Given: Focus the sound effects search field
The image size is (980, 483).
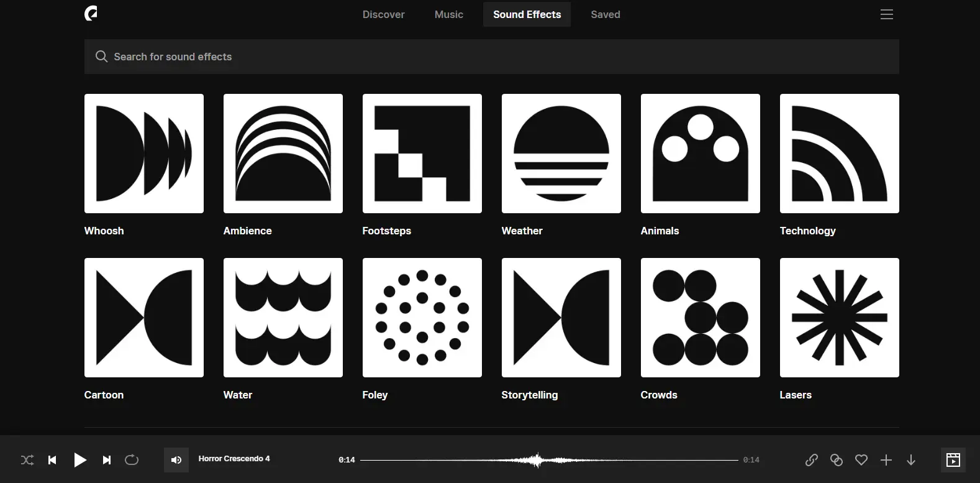Looking at the screenshot, I should 492,57.
